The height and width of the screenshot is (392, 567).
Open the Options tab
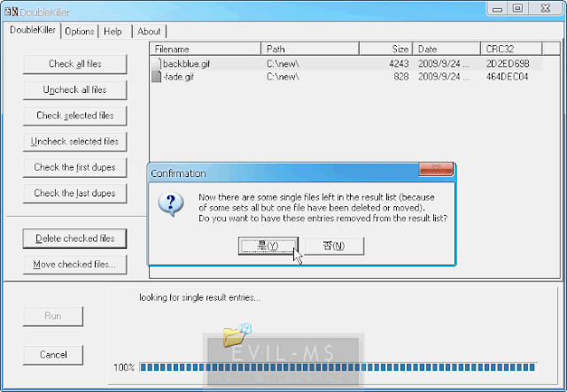pyautogui.click(x=80, y=32)
